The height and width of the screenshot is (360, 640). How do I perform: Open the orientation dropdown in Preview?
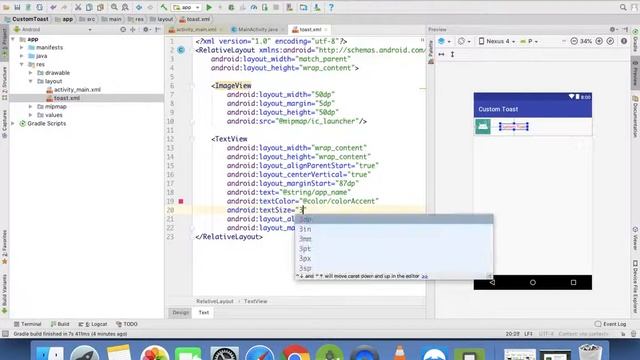(x=464, y=41)
